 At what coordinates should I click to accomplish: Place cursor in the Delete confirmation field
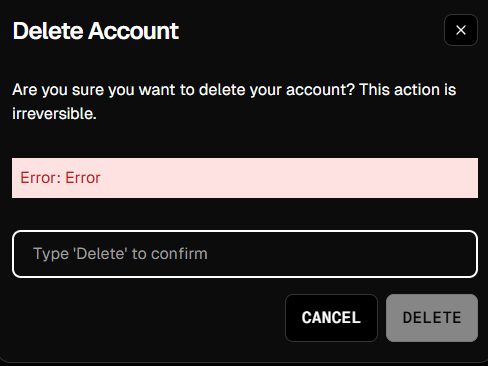245,254
